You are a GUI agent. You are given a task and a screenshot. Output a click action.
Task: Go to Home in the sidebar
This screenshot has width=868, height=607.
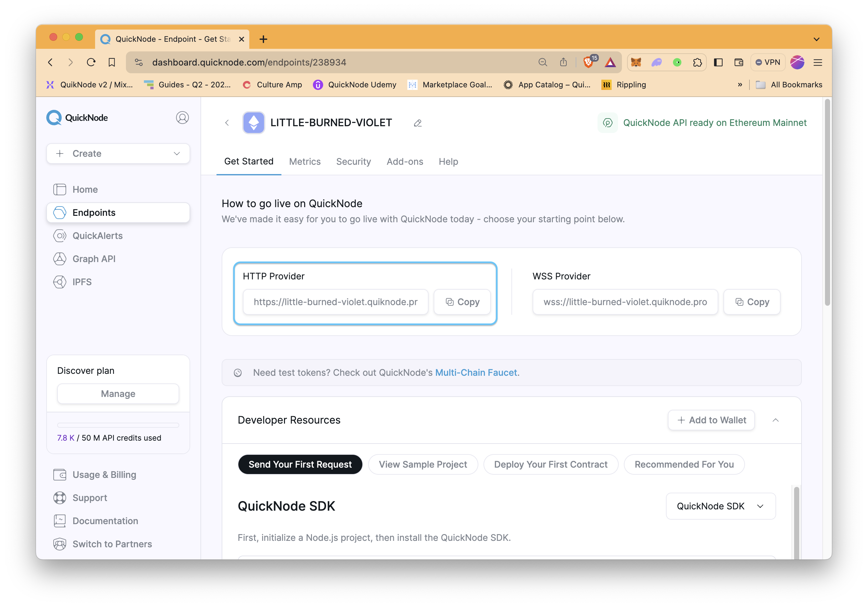(x=118, y=189)
